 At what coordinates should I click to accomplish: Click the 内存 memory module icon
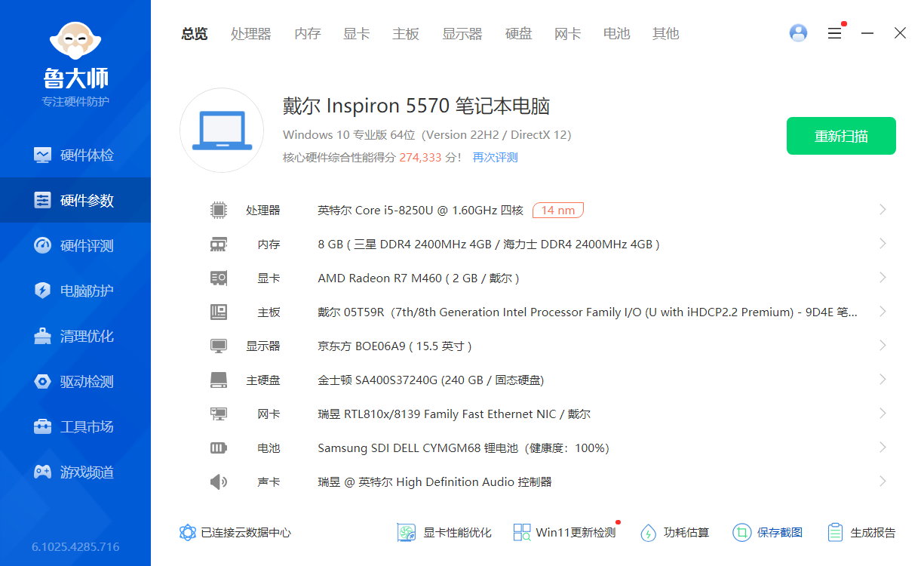[x=219, y=245]
